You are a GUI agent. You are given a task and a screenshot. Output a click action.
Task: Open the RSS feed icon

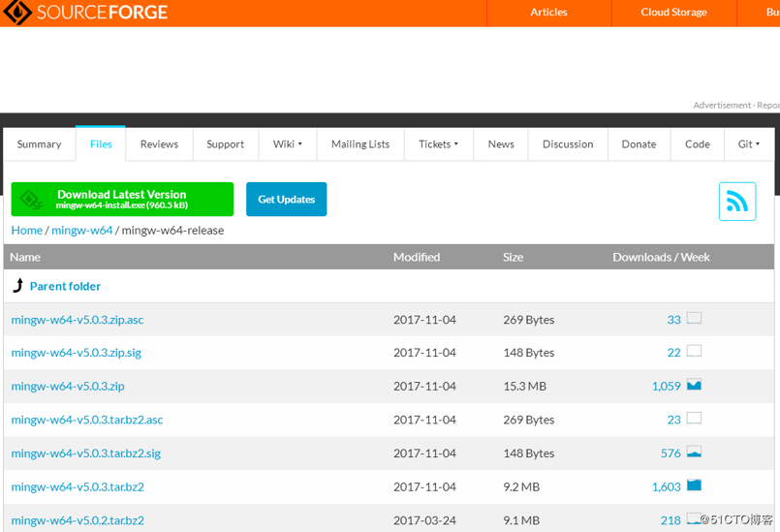(736, 201)
